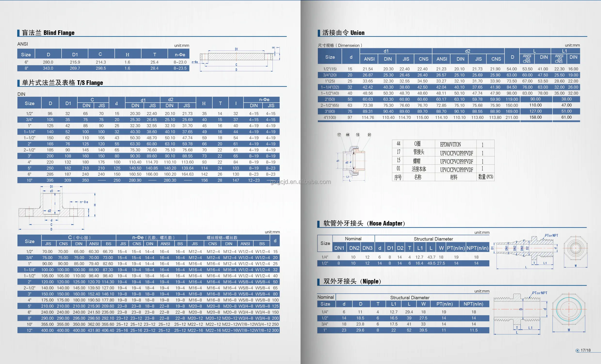Click the 4"(100) row in Union table
This screenshot has width=601, height=364.
(x=330, y=117)
